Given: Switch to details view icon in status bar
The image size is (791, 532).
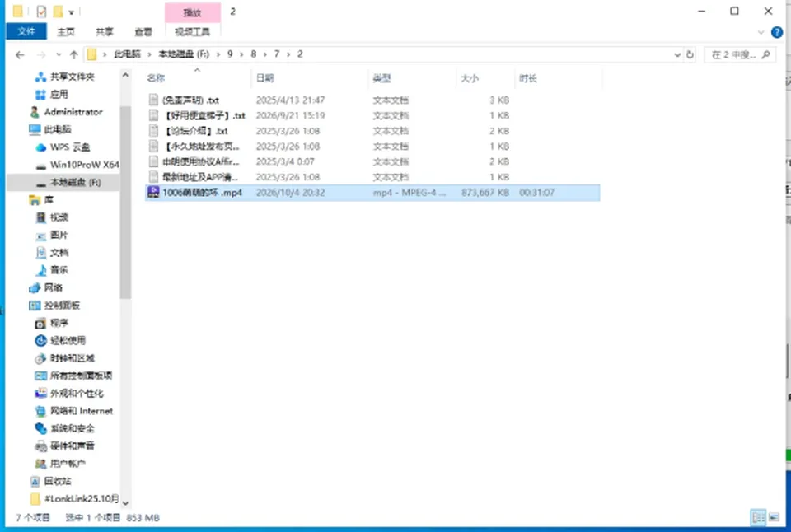Looking at the screenshot, I should (x=758, y=517).
